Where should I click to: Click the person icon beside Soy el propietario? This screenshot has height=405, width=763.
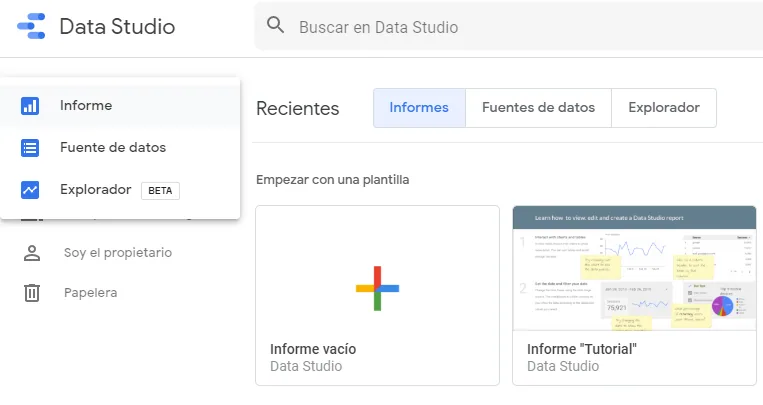click(x=32, y=253)
